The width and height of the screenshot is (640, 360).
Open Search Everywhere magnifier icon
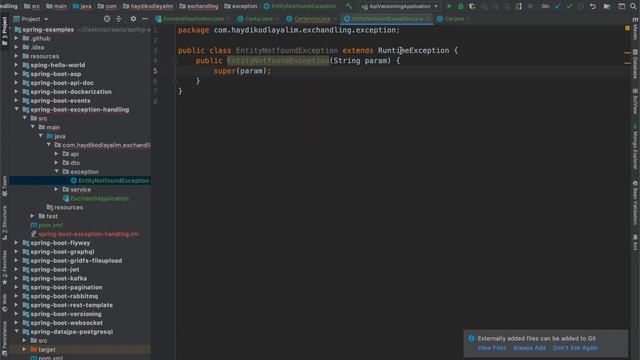[x=633, y=6]
